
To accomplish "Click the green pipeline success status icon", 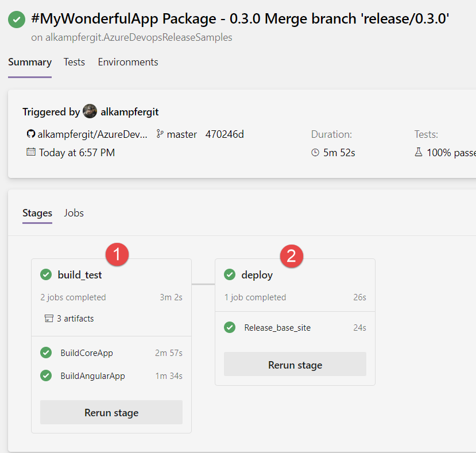I will click(x=17, y=20).
